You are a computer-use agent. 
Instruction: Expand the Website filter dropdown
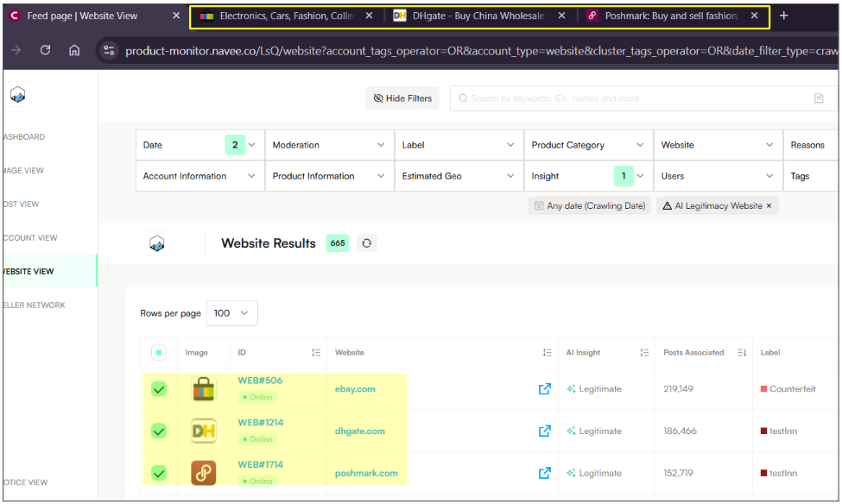click(x=718, y=145)
